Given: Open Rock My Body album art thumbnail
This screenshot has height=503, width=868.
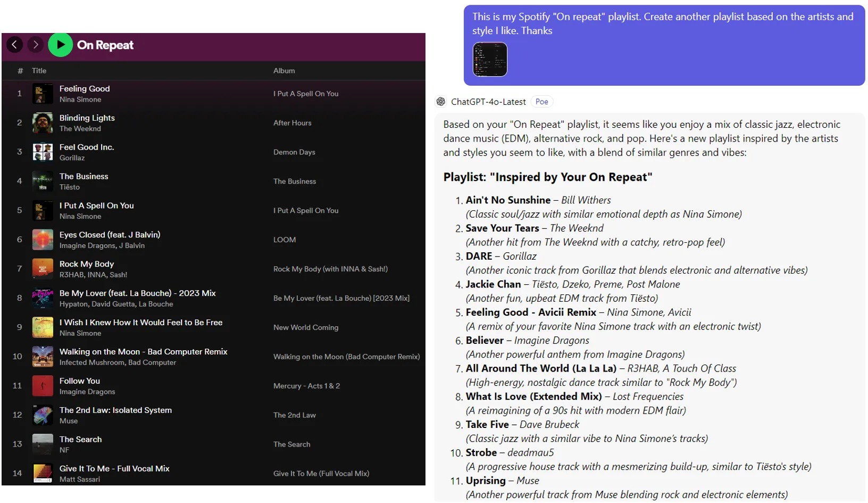Looking at the screenshot, I should coord(43,269).
